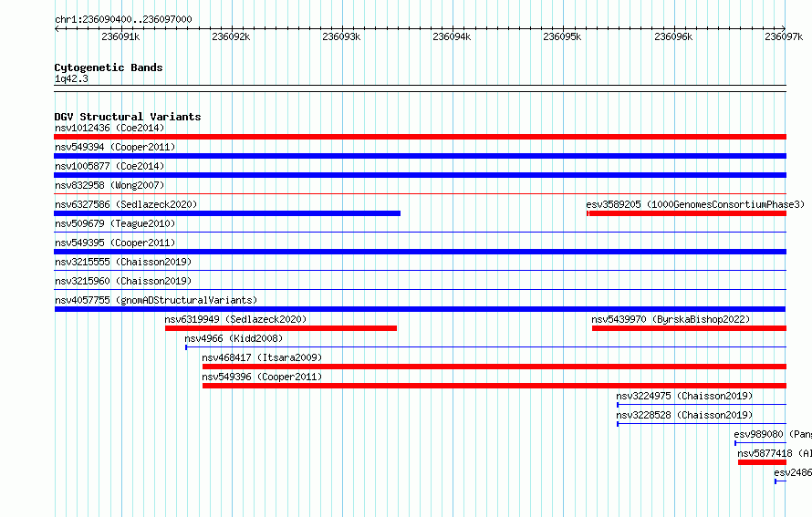Open the nsv5877418 variant label
The width and height of the screenshot is (812, 517).
(x=775, y=453)
